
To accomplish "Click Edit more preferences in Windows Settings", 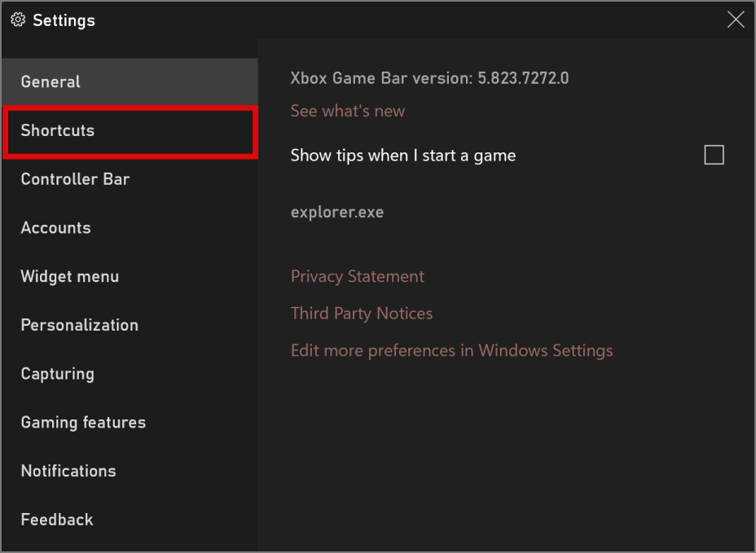I will tap(451, 351).
